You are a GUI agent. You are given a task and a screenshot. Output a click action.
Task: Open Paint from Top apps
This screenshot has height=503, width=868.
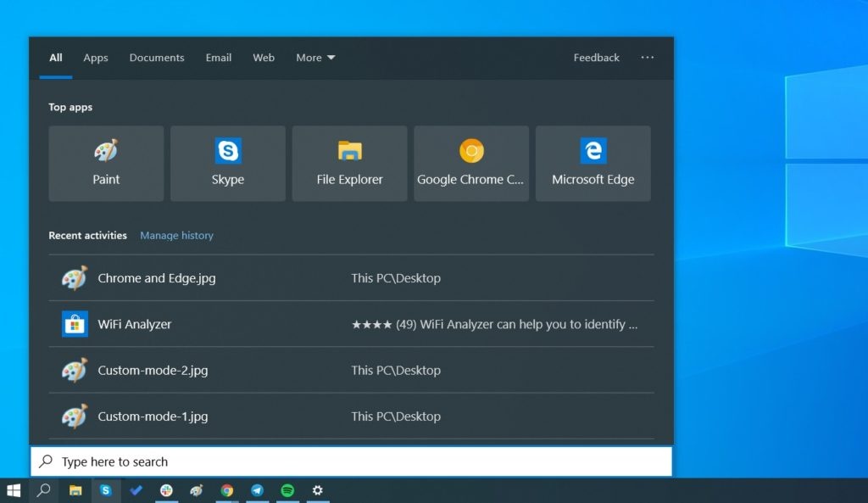coord(105,163)
